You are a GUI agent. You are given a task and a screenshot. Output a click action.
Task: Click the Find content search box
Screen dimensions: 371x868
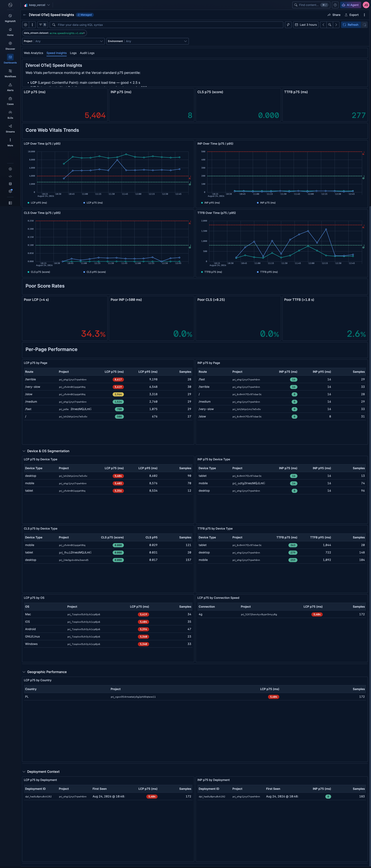point(311,5)
